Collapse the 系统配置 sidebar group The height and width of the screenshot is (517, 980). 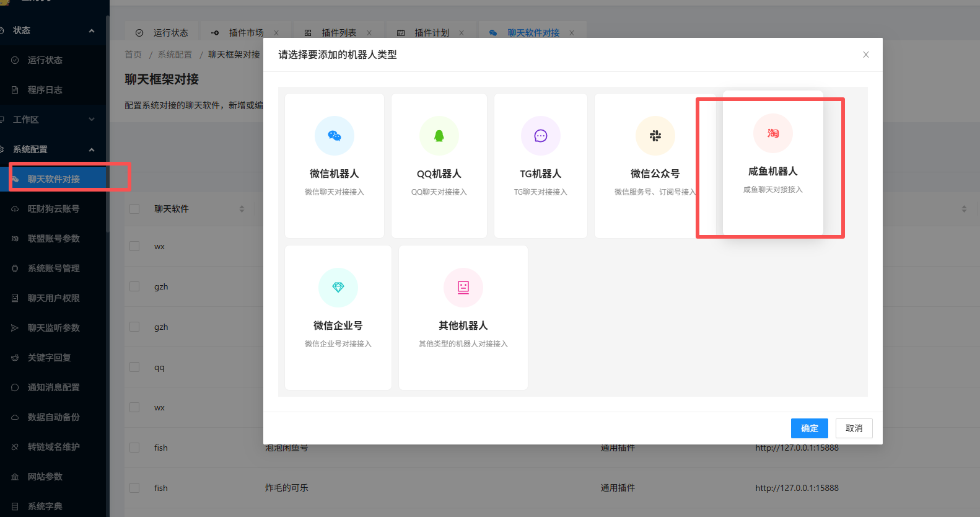92,149
